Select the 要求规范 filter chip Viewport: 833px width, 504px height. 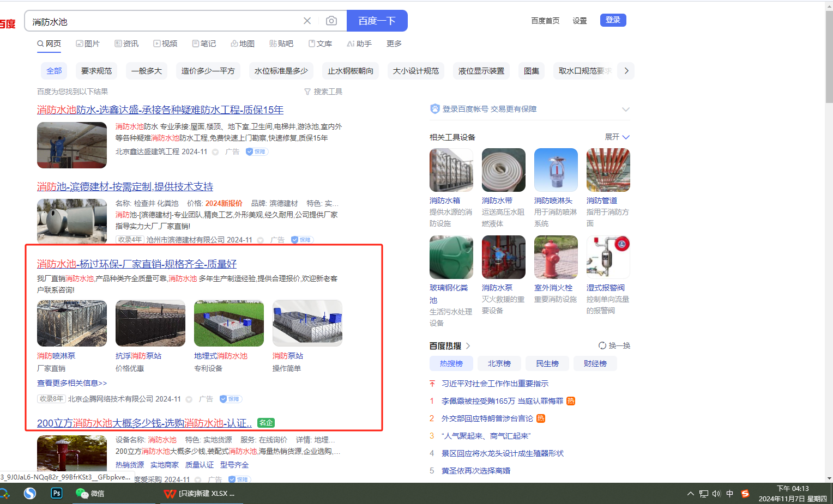point(96,71)
